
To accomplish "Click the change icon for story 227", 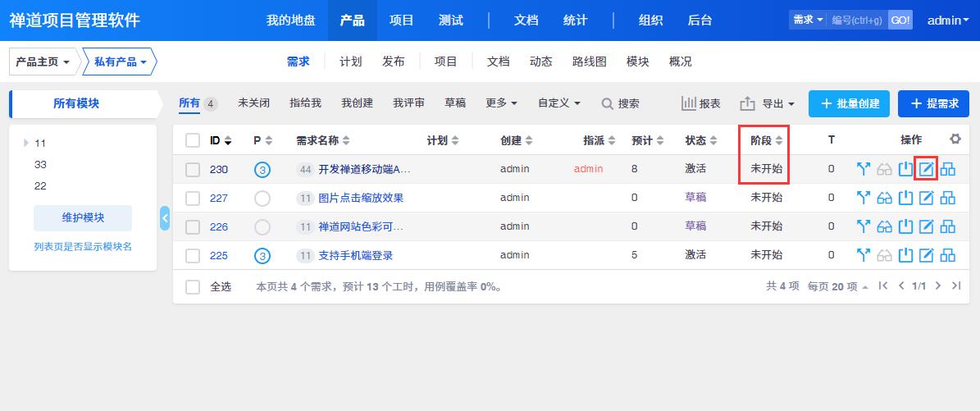I will click(x=863, y=198).
